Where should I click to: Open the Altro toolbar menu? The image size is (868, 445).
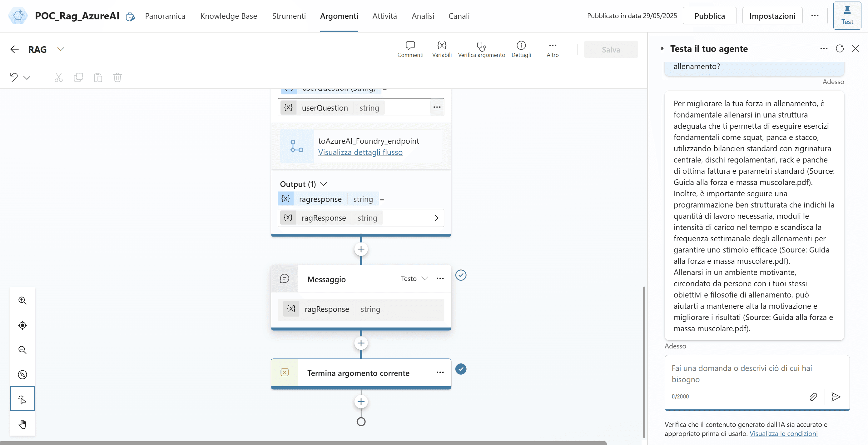point(553,49)
